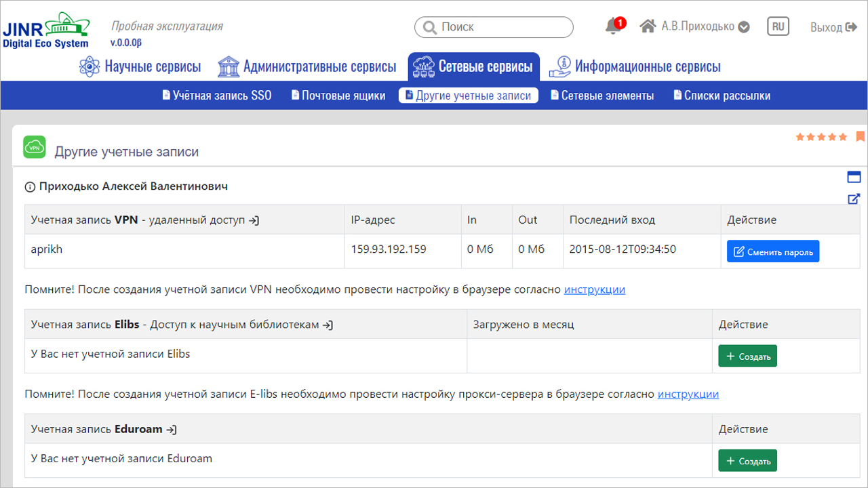
Task: Click the Поиск search field
Action: click(494, 27)
